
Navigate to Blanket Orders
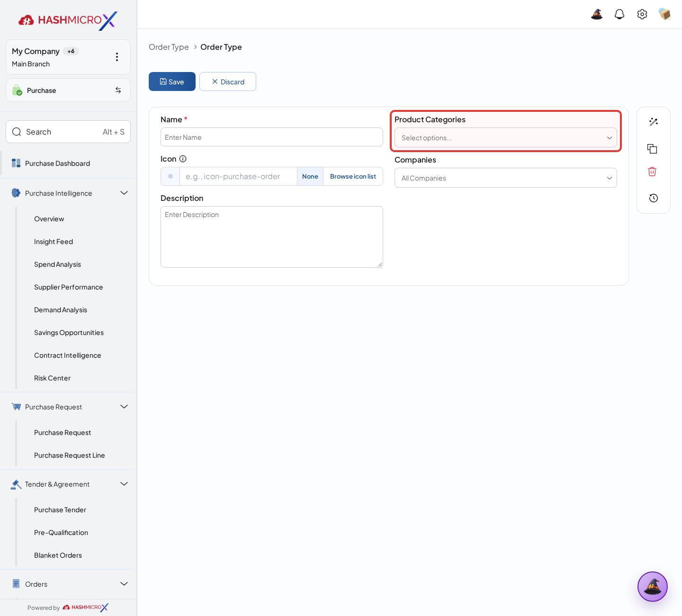(x=58, y=555)
